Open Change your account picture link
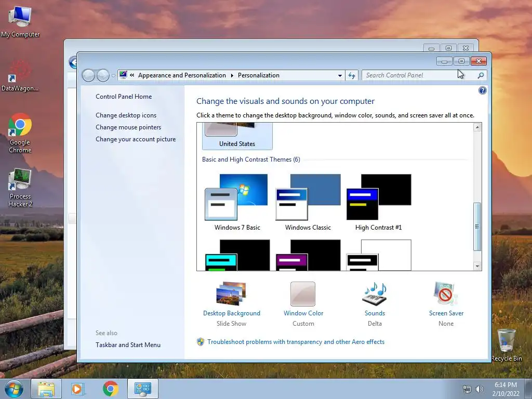The height and width of the screenshot is (399, 532). tap(136, 139)
